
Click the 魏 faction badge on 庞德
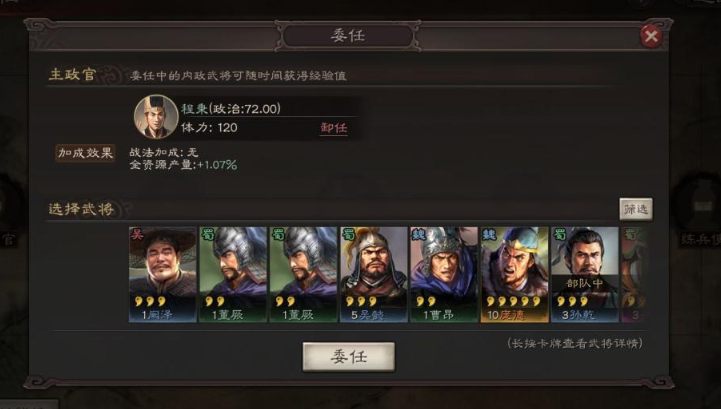(x=489, y=235)
